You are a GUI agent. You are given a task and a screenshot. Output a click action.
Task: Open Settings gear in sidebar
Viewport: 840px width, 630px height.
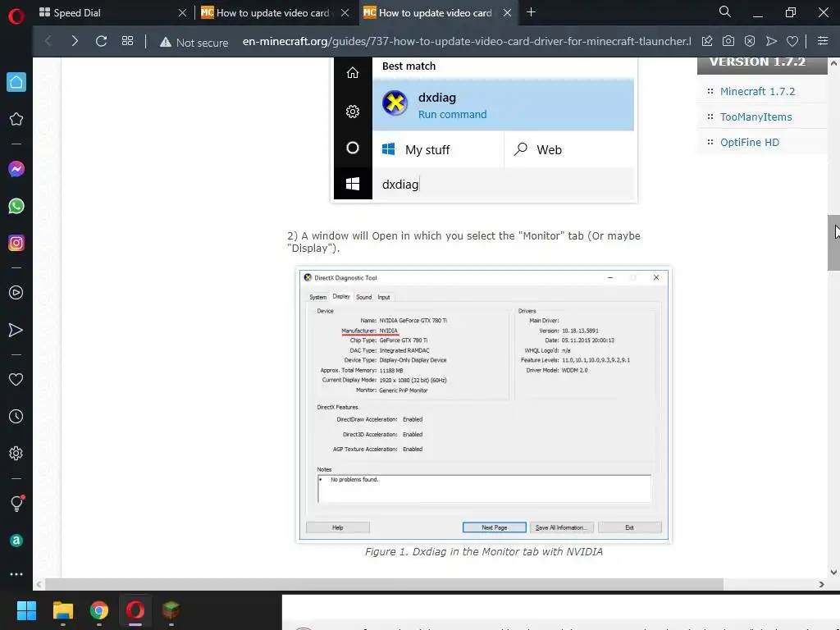click(16, 453)
